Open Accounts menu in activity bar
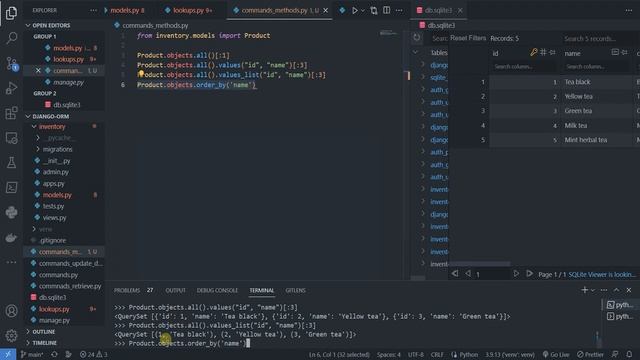Screen dimensions: 640x360 point(11,311)
